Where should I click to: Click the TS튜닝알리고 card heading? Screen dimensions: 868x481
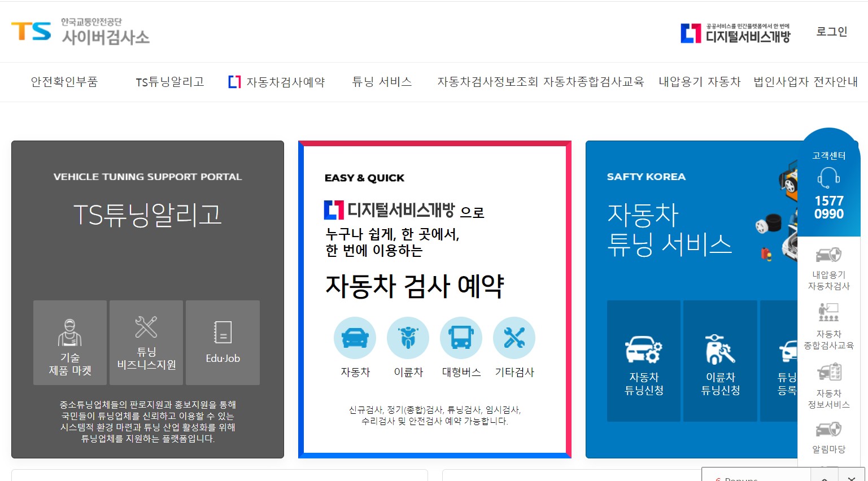click(147, 215)
